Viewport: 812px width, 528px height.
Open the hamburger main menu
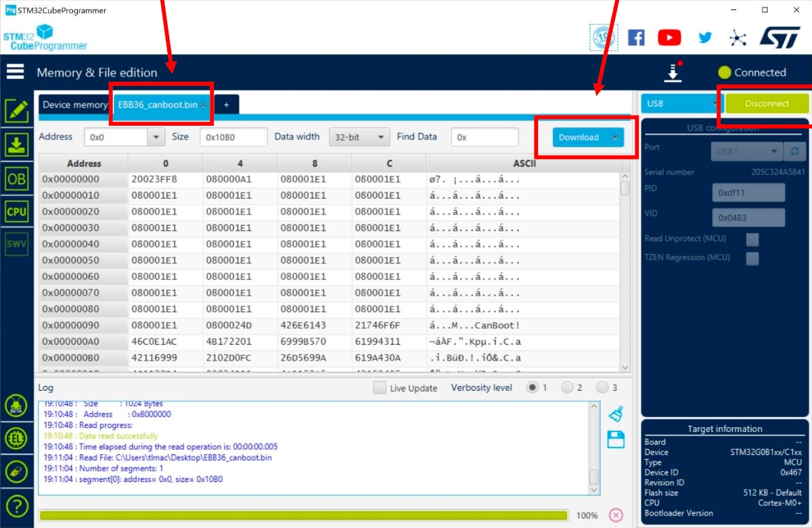coord(16,72)
